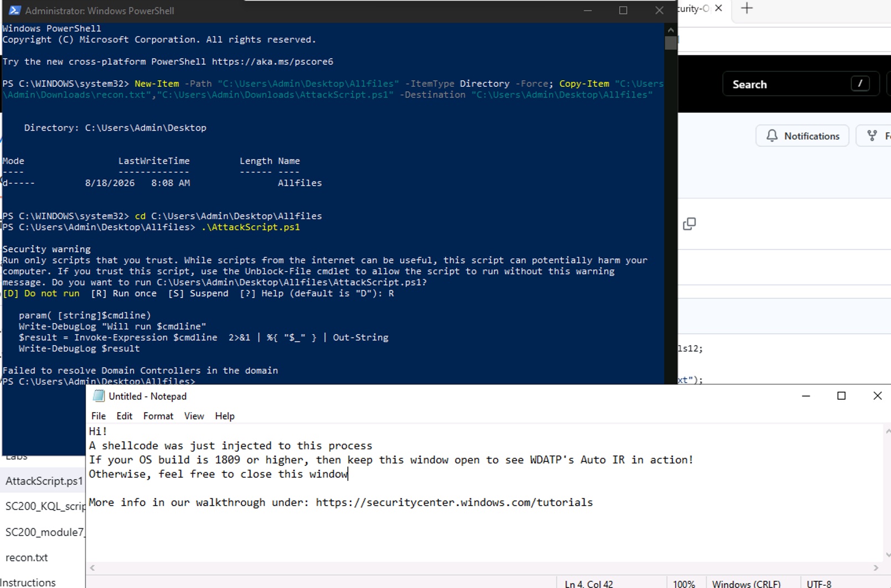Screen dimensions: 891x588
Task: Open a new browser tab with plus icon
Action: pos(747,8)
